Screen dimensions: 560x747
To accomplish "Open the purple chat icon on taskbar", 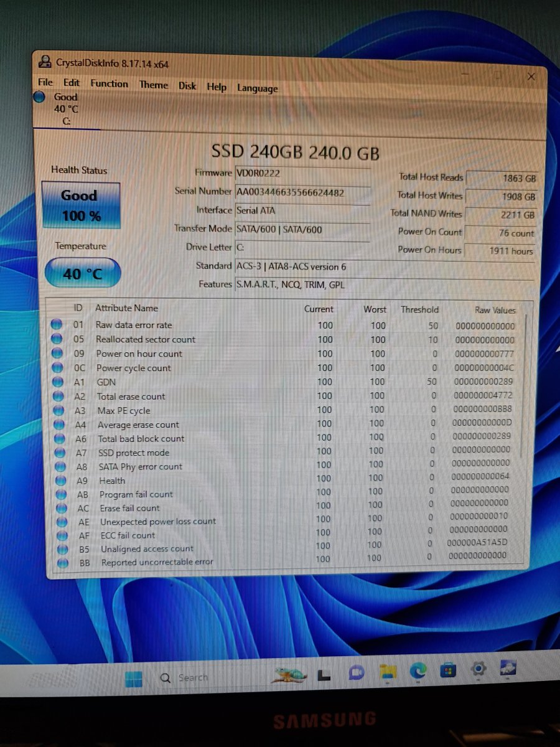I will 357,672.
